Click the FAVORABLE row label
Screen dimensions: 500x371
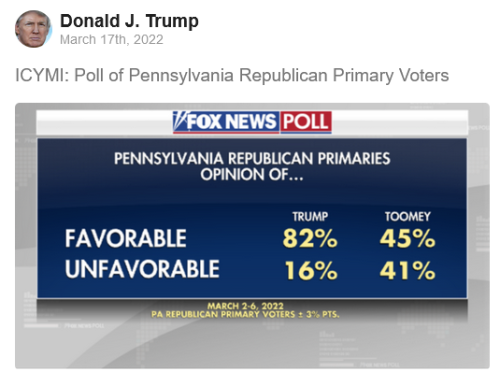126,238
